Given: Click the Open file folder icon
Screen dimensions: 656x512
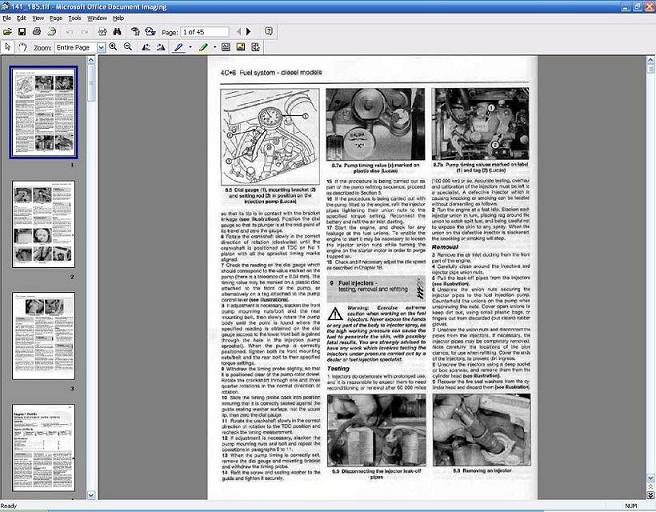Looking at the screenshot, I should coord(8,32).
